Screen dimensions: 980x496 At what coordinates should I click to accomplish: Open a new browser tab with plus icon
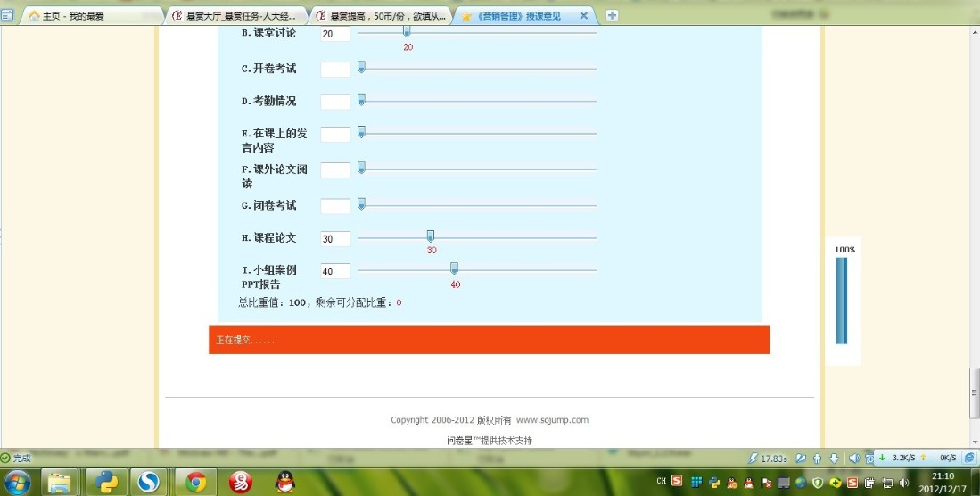tap(612, 15)
